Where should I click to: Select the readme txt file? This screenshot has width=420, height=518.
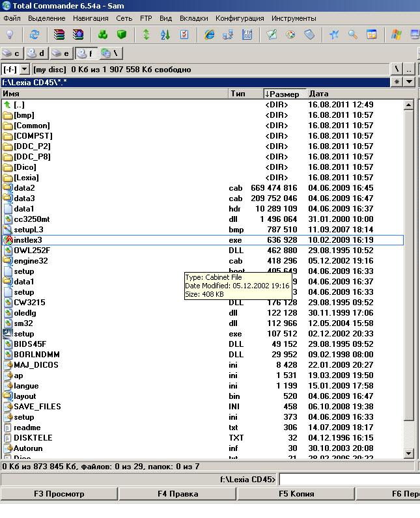pos(203,428)
